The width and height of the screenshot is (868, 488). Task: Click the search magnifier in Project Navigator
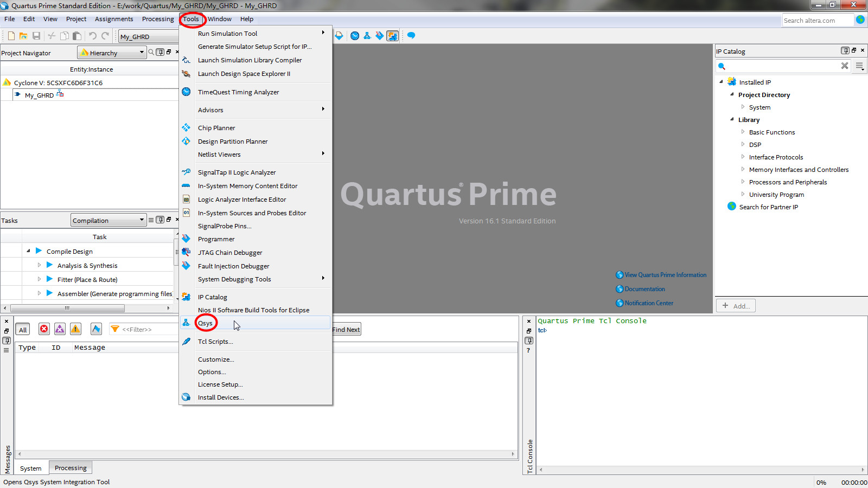151,52
